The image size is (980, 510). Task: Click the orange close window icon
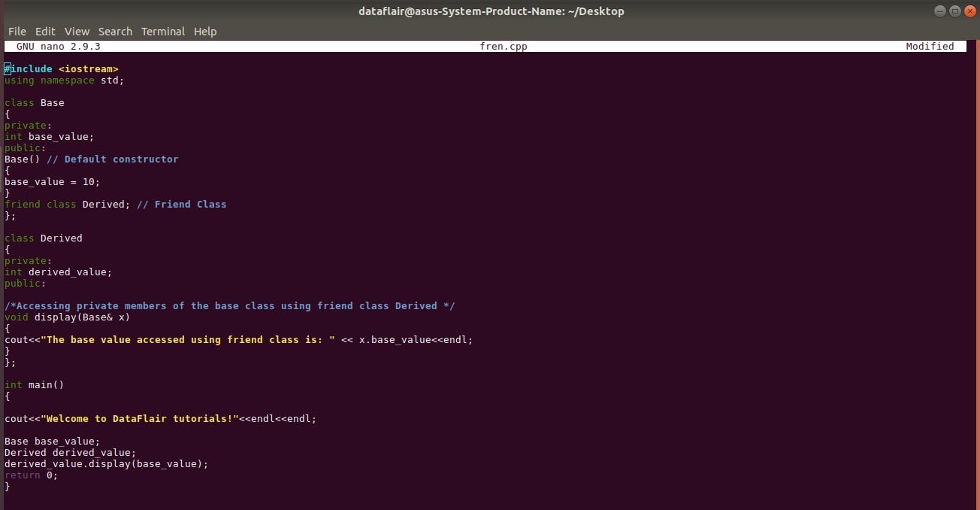tap(969, 11)
